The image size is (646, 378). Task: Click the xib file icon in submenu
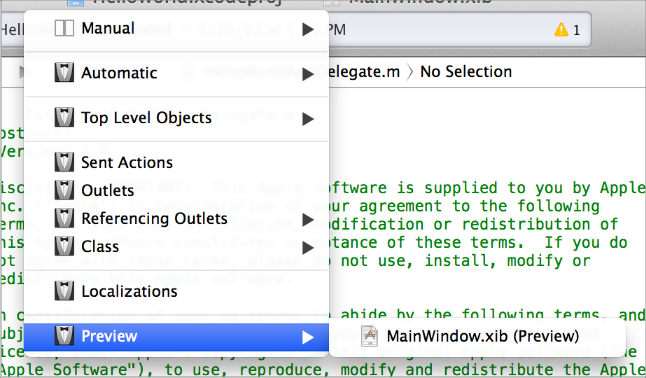pos(369,336)
